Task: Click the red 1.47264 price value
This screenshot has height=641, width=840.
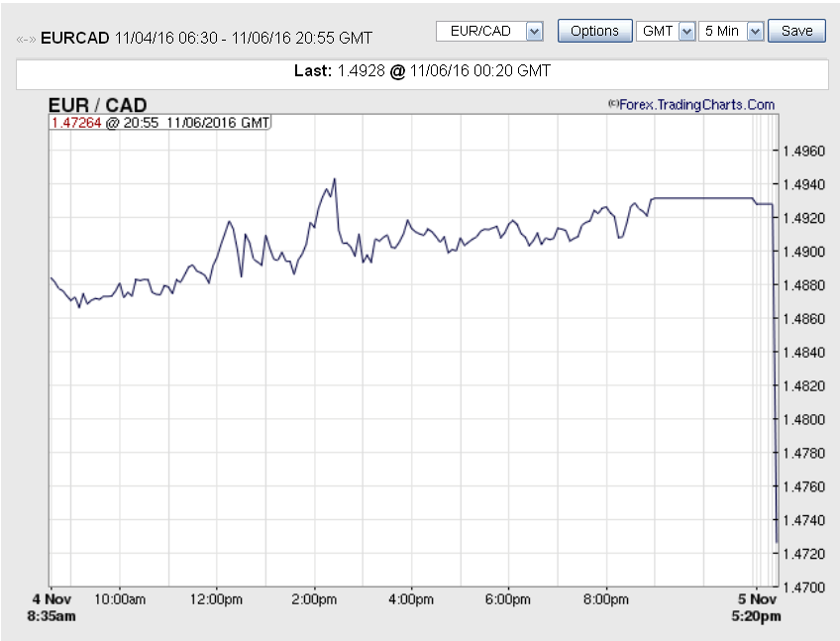Action: [x=76, y=123]
